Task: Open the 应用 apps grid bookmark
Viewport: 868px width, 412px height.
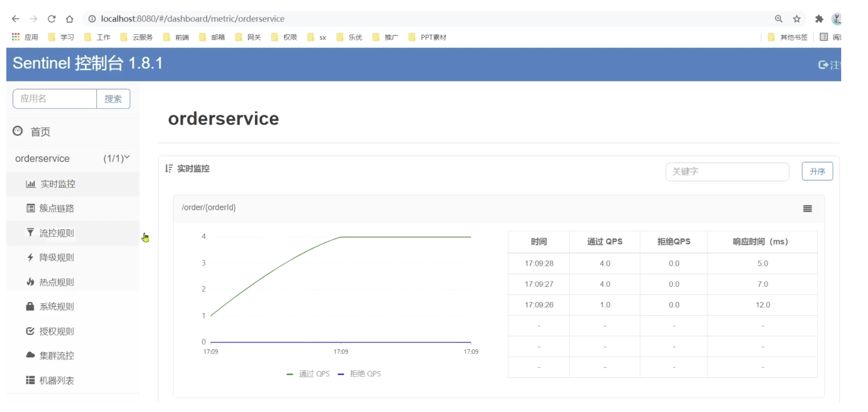Action: tap(25, 37)
